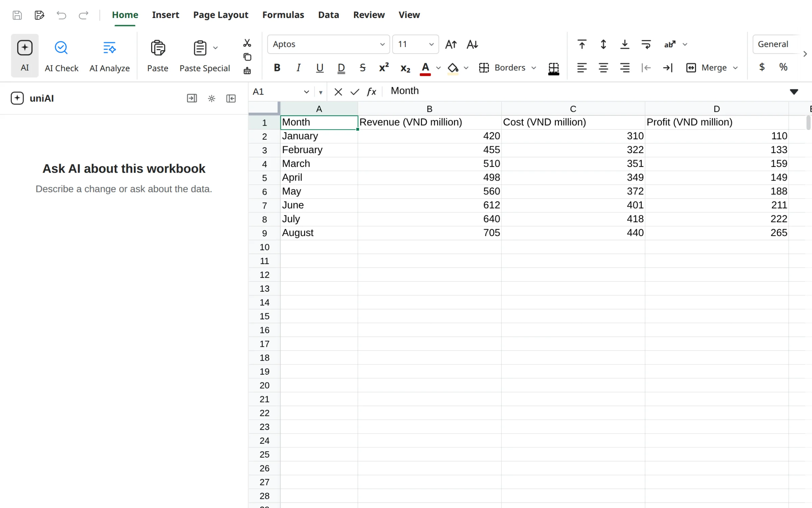Viewport: 812px width, 508px height.
Task: Align text to top
Action: point(582,44)
